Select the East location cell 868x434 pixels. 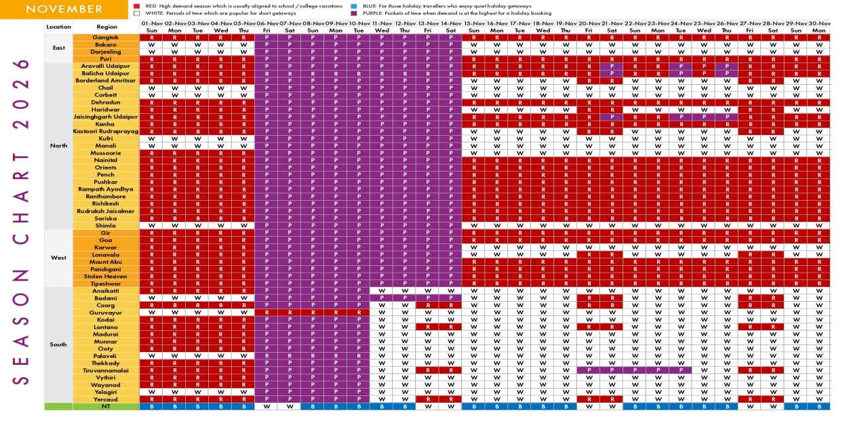[58, 48]
